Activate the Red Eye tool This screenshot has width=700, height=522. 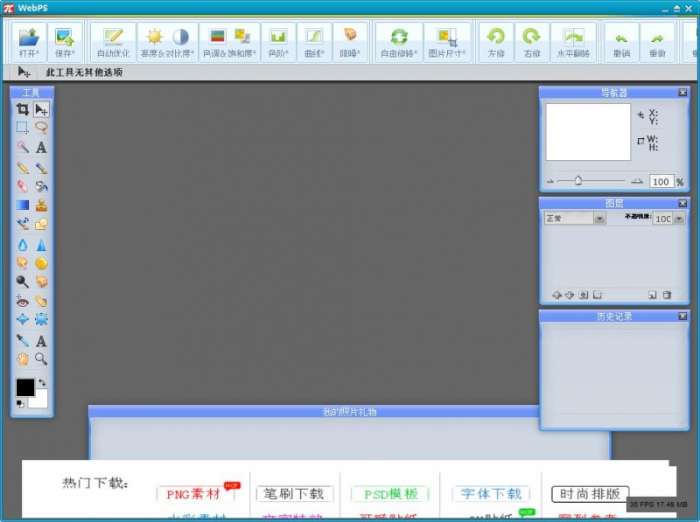pyautogui.click(x=22, y=301)
